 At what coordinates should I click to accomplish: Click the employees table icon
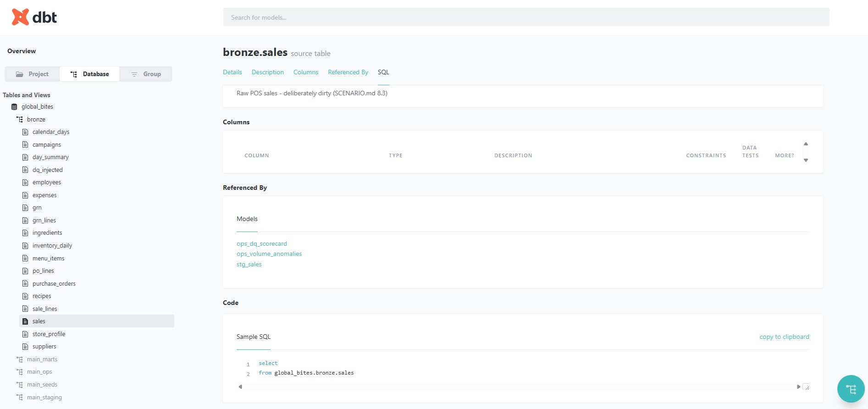pos(25,182)
